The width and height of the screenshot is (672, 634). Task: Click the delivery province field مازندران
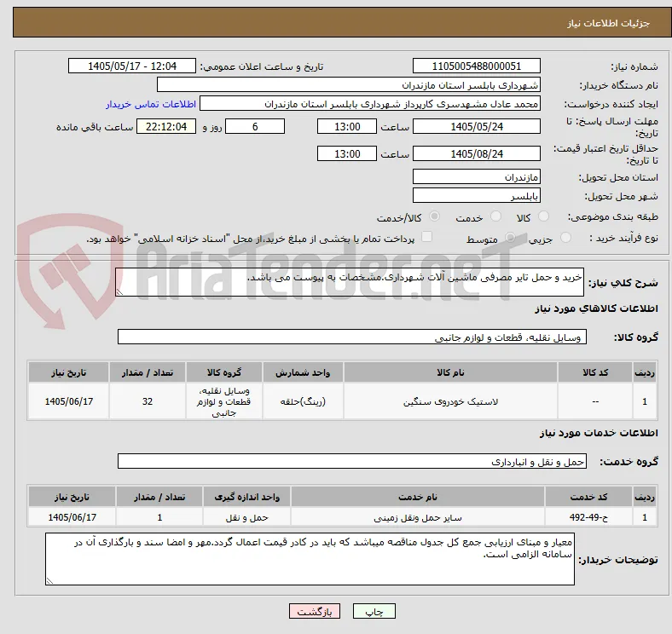(476, 177)
